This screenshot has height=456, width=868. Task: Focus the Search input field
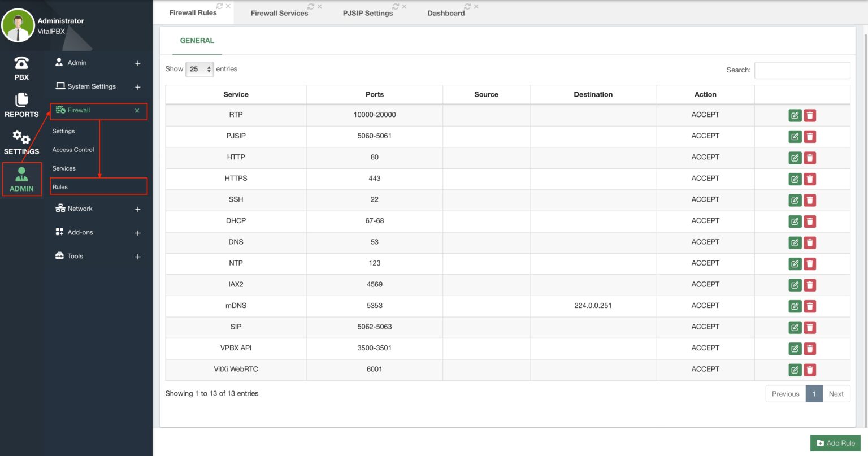(x=802, y=70)
